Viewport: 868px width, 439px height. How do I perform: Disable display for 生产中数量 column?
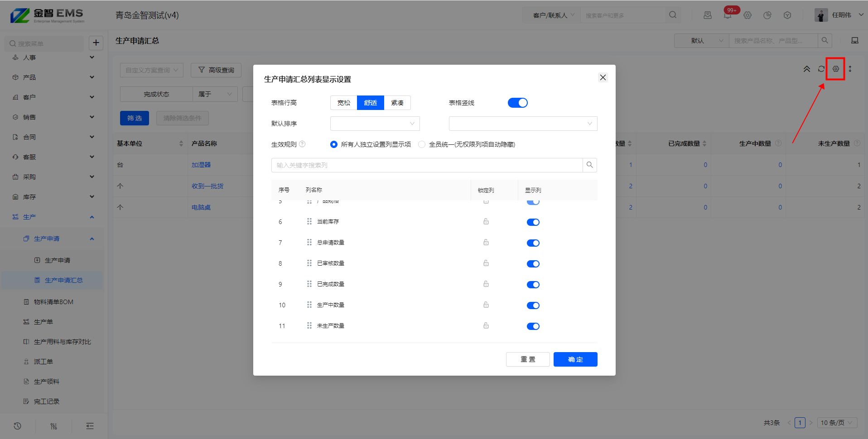point(533,305)
